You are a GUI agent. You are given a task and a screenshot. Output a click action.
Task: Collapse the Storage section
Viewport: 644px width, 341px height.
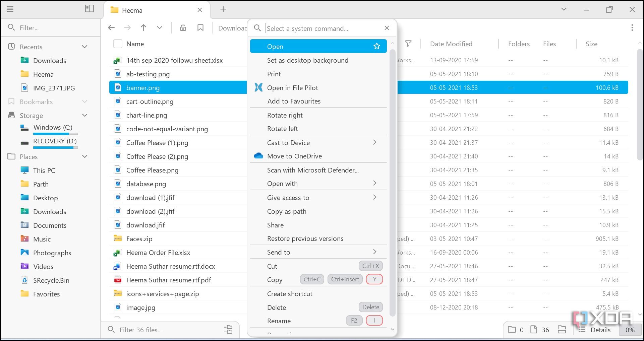click(x=85, y=116)
